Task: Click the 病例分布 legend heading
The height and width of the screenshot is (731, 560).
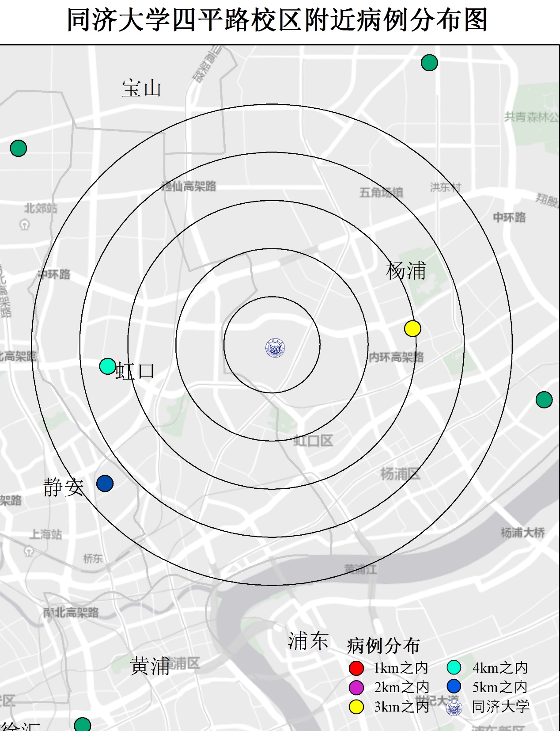Action: pyautogui.click(x=383, y=646)
